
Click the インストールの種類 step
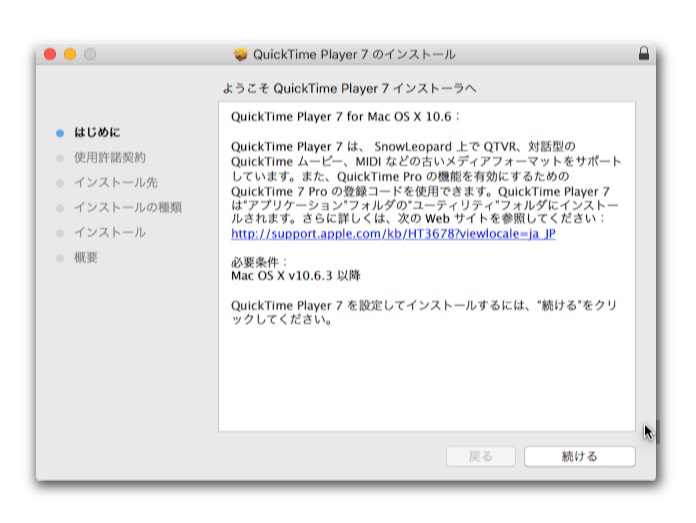click(x=127, y=207)
